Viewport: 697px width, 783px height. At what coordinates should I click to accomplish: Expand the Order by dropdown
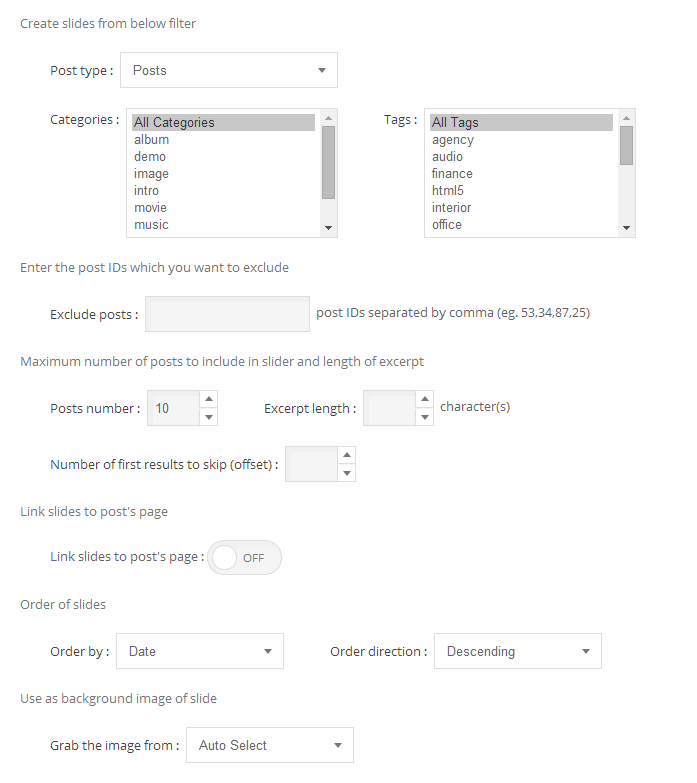click(x=200, y=651)
